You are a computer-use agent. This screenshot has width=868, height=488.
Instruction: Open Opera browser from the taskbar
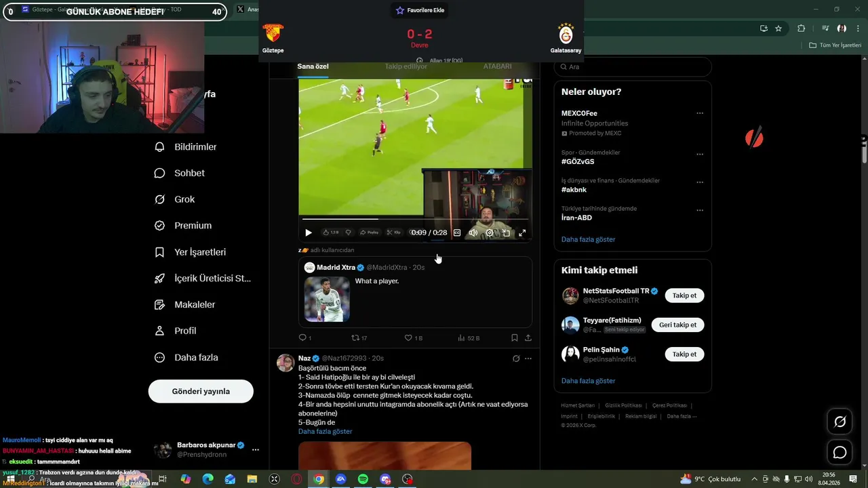[x=296, y=479]
